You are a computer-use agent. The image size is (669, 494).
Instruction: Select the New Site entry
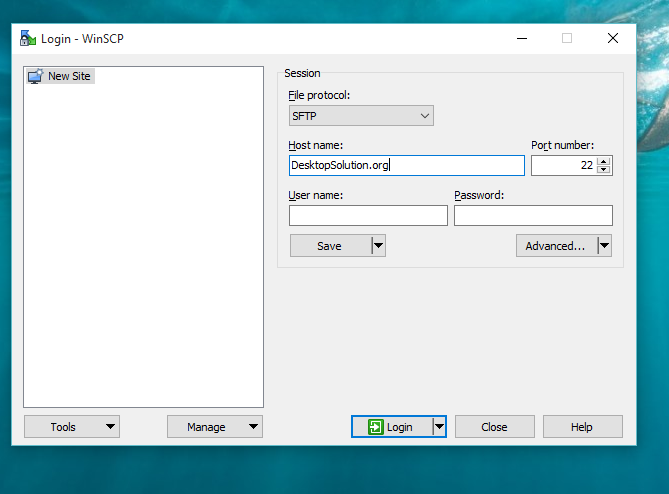(60, 76)
